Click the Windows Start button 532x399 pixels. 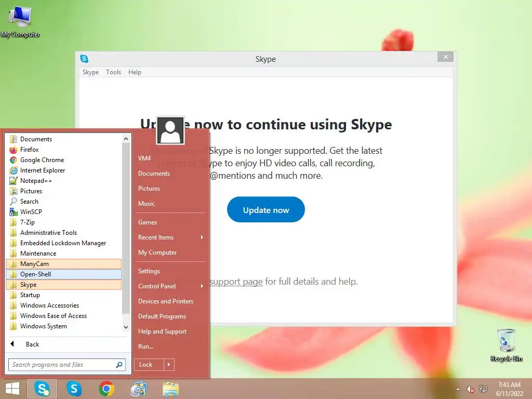coord(12,389)
